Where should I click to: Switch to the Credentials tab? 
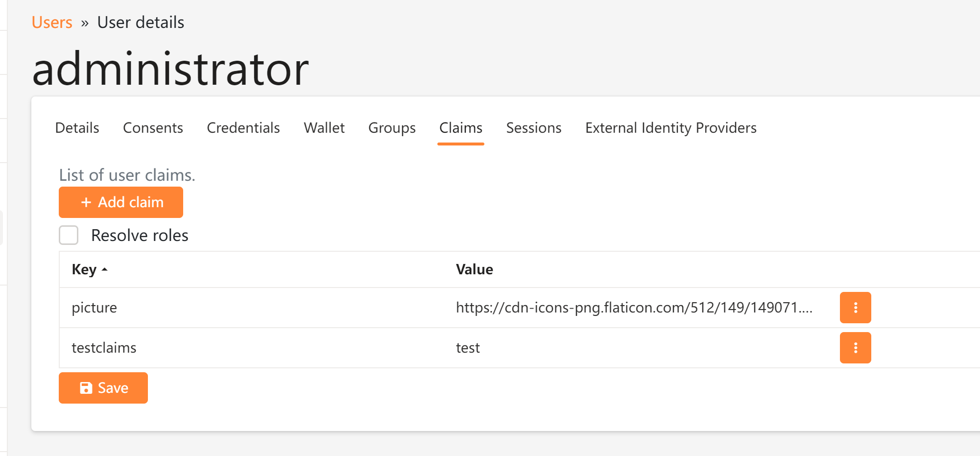click(x=243, y=128)
